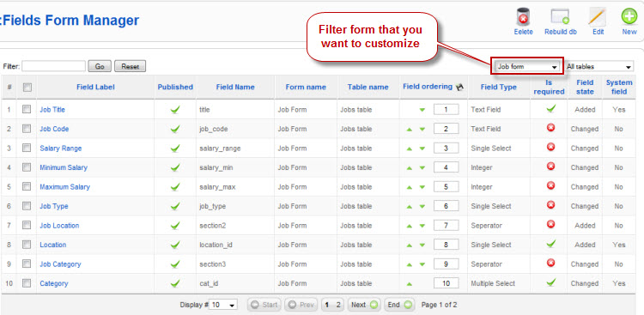Move Job Code field down with arrow

click(422, 129)
